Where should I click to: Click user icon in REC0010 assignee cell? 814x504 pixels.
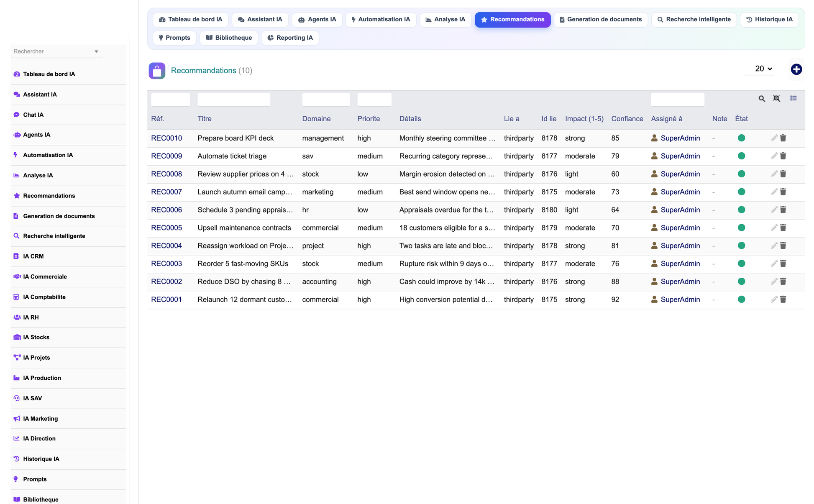coord(654,138)
